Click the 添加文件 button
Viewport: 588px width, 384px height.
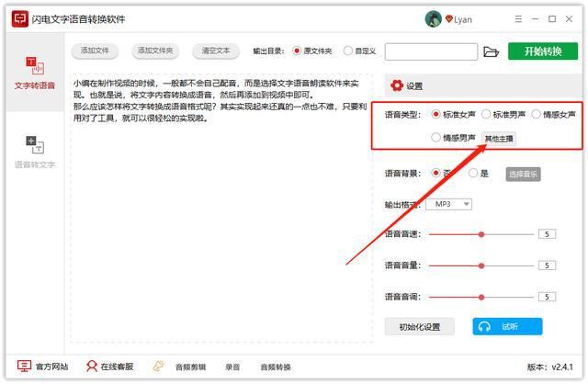click(x=95, y=51)
